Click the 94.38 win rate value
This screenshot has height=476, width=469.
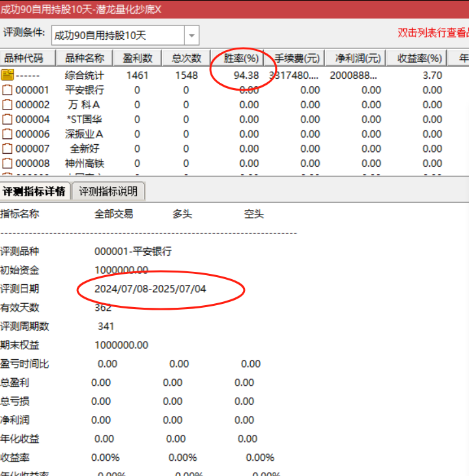[x=246, y=75]
